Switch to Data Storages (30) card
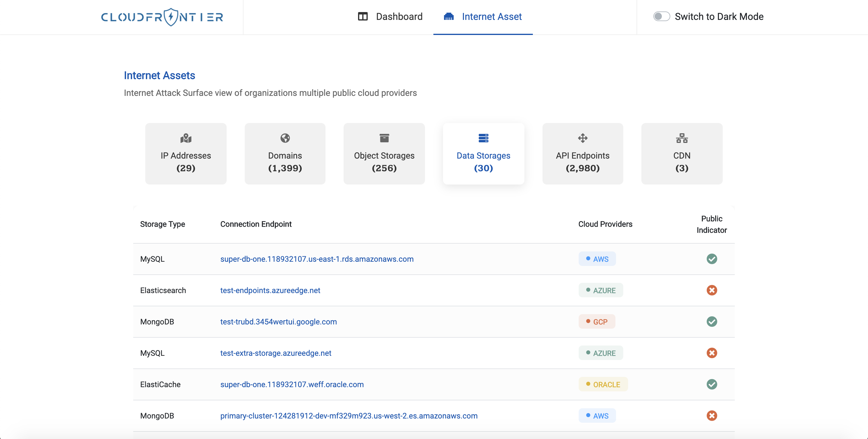This screenshot has height=439, width=868. click(483, 154)
